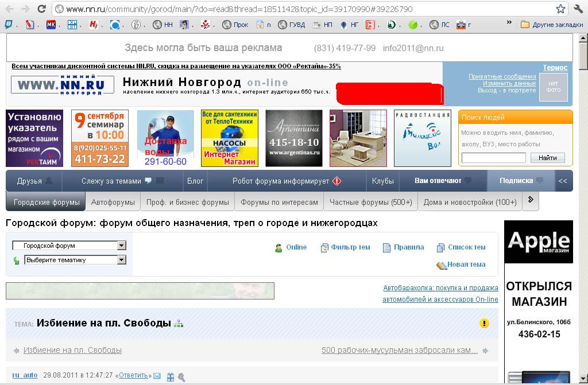
Task: Switch to the Городские форумы tab
Action: (47, 203)
